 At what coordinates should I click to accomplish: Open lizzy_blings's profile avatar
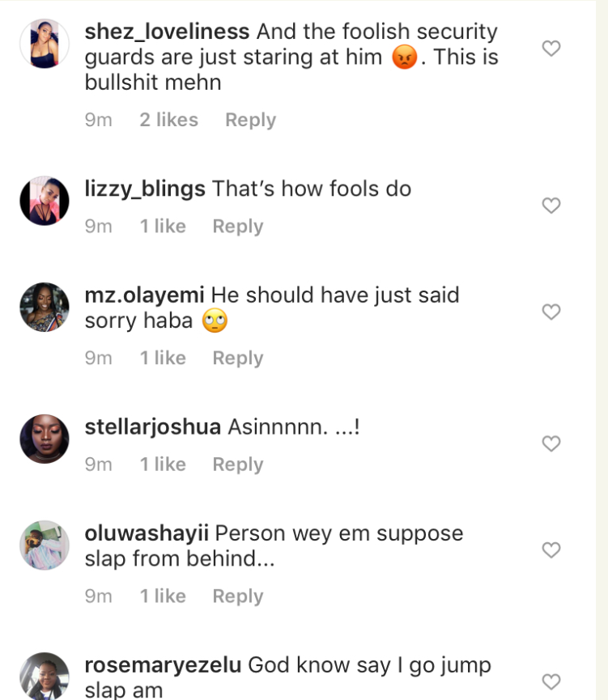click(44, 200)
